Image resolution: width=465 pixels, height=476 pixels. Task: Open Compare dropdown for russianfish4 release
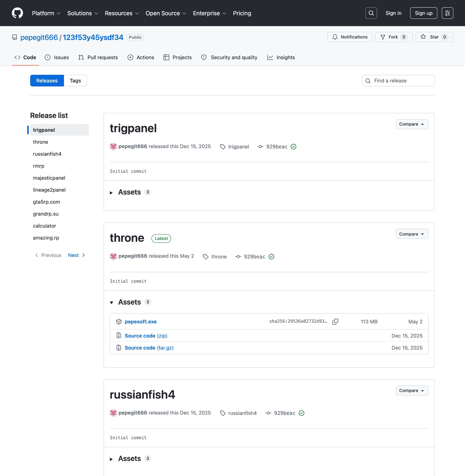(412, 391)
